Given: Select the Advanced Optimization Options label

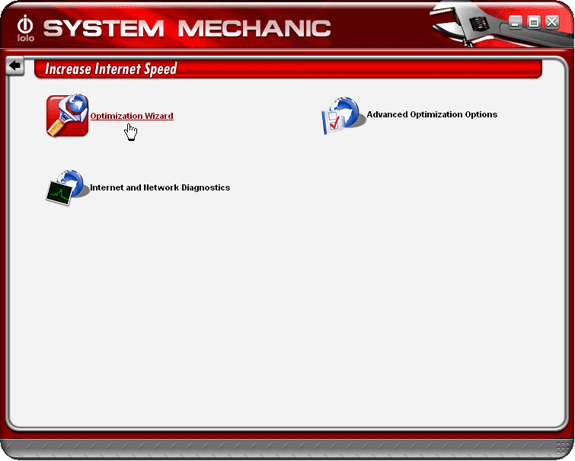Looking at the screenshot, I should coord(432,114).
